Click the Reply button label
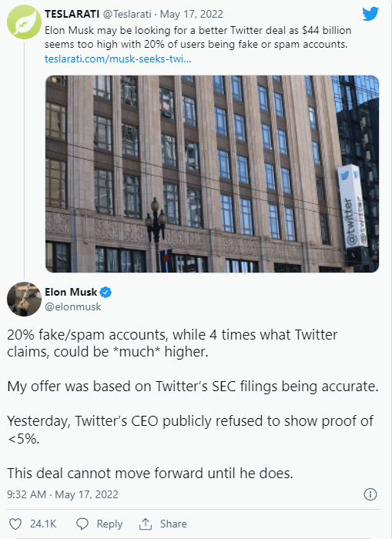 (x=109, y=524)
